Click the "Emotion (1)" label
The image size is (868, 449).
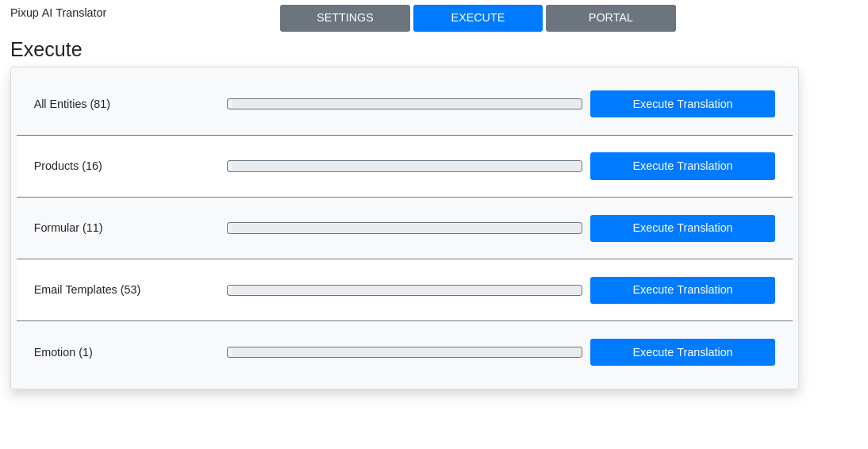[x=63, y=352]
